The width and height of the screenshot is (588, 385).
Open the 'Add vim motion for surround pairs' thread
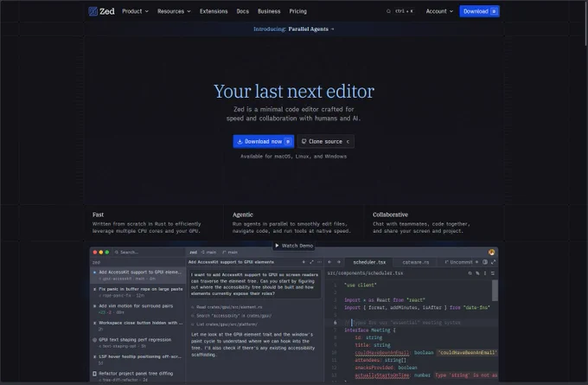coord(137,309)
